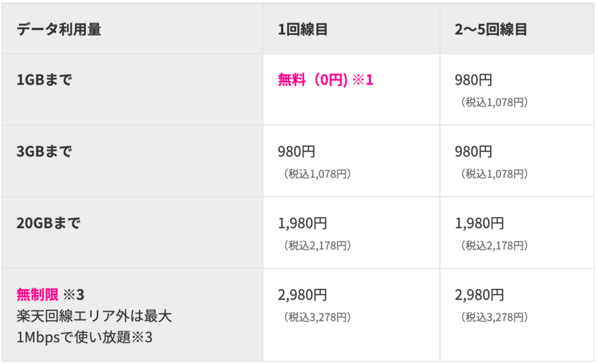
Task: Click the データ利用量 column header
Action: coord(59,29)
